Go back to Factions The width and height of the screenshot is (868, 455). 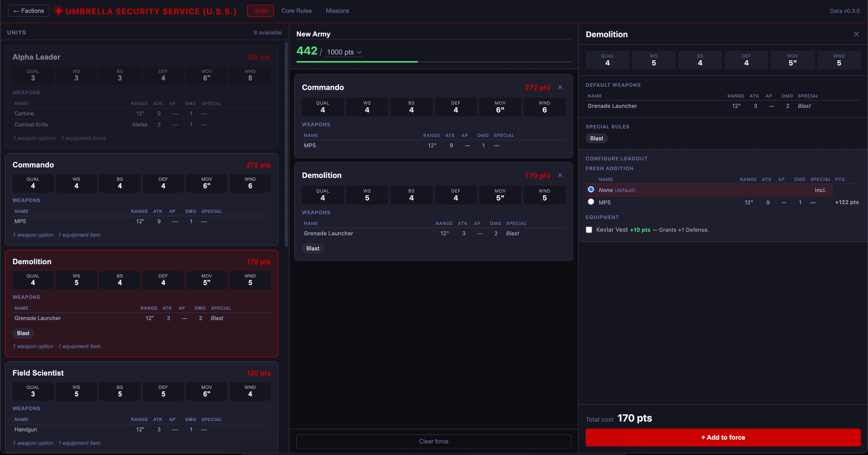pyautogui.click(x=29, y=11)
